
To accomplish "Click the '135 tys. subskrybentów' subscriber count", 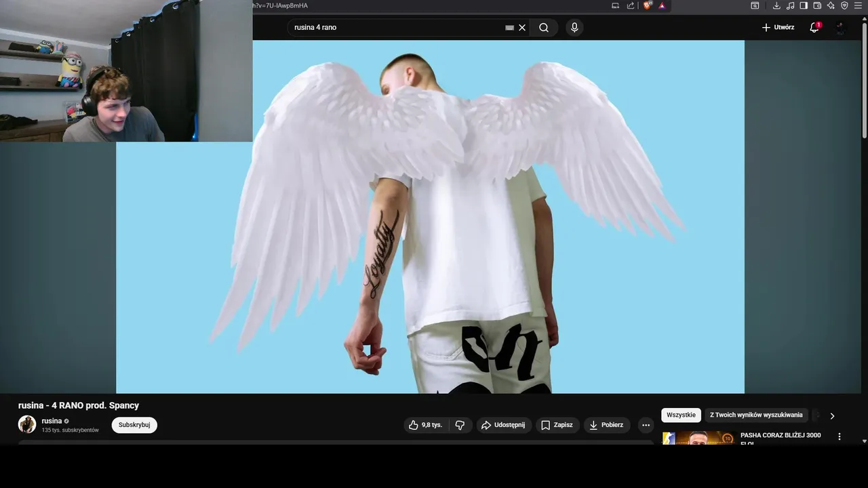I will click(x=71, y=430).
